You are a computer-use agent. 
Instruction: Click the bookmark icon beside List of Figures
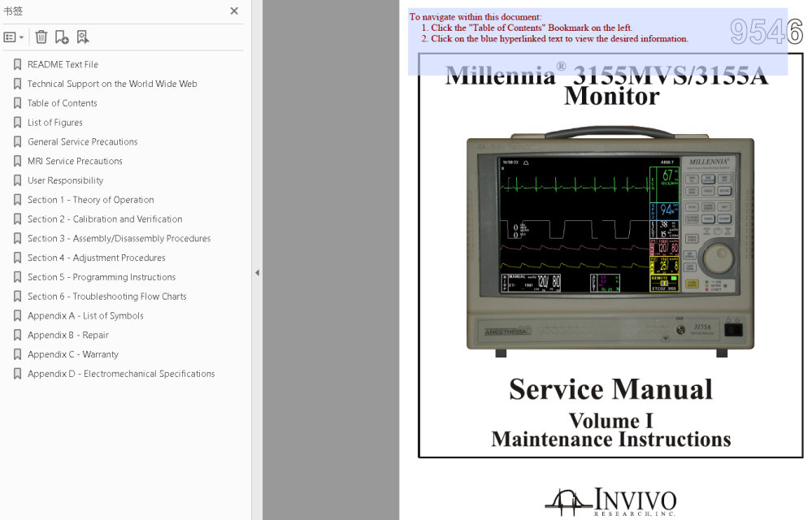(x=17, y=123)
